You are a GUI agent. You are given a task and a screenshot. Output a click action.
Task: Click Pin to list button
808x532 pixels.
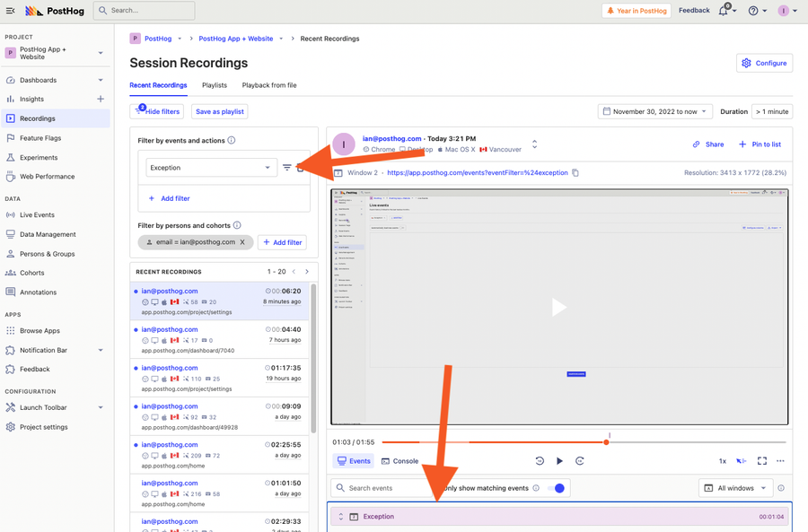point(760,144)
